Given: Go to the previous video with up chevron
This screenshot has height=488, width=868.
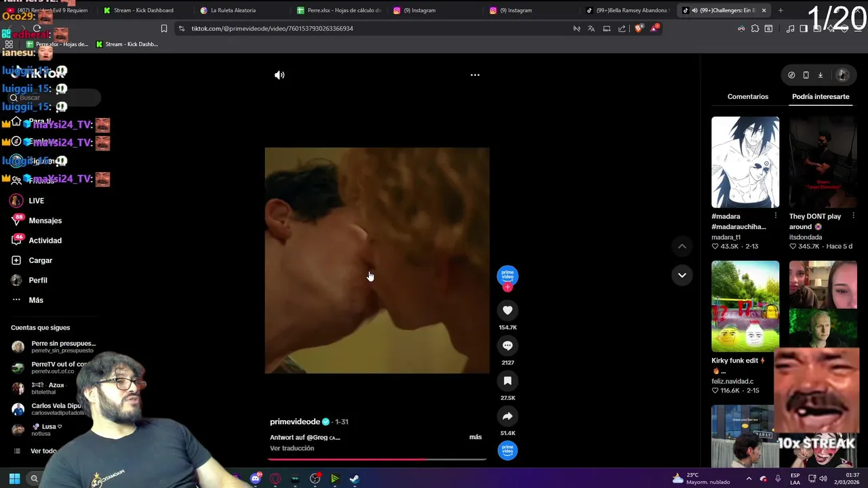Looking at the screenshot, I should pos(682,246).
